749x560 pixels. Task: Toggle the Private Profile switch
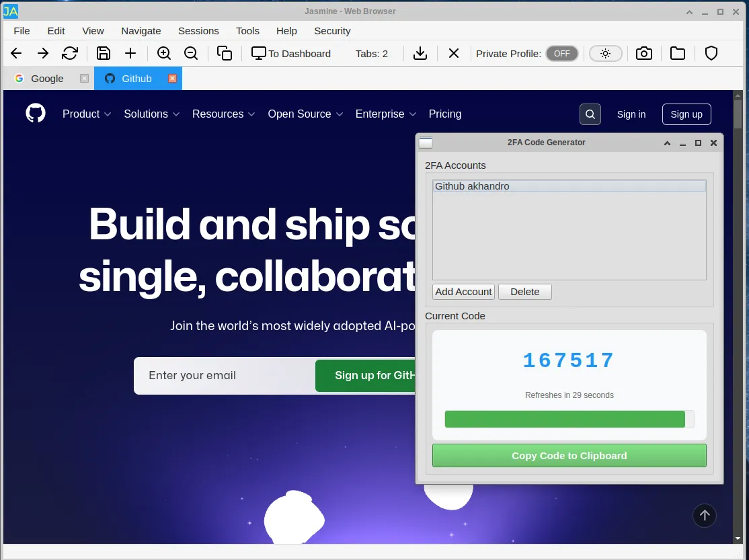[561, 54]
